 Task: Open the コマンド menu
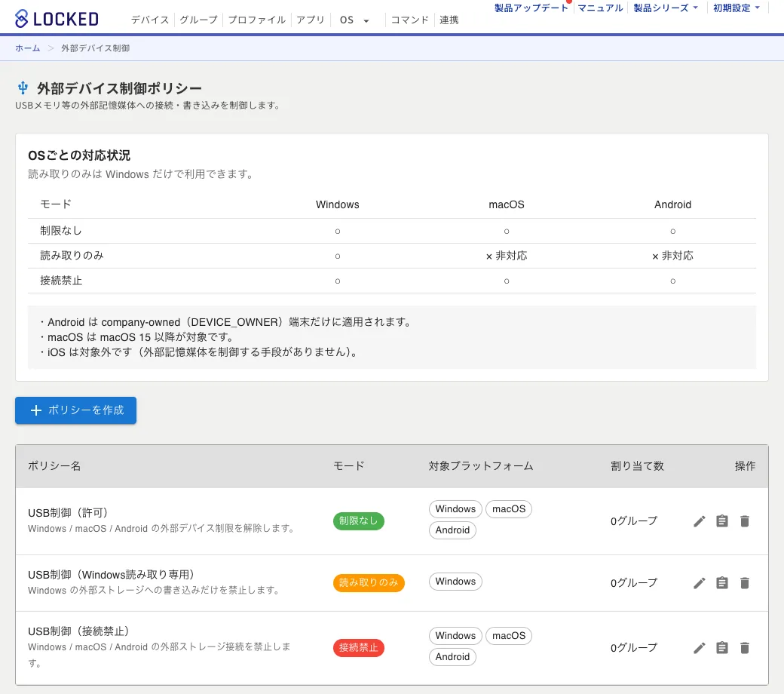click(409, 20)
